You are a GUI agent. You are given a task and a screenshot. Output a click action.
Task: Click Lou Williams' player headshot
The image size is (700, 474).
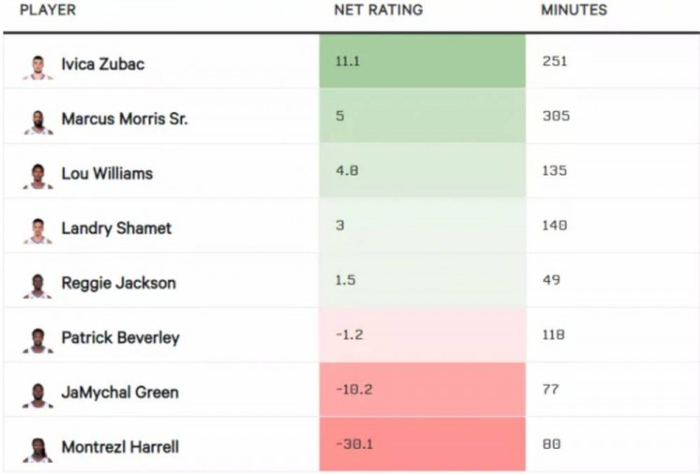(x=38, y=175)
